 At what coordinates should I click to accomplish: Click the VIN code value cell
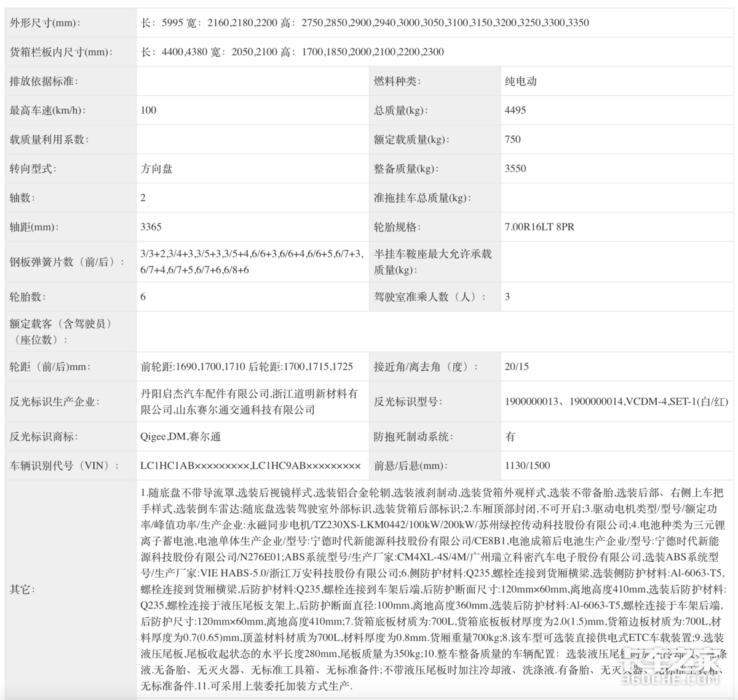[250, 466]
